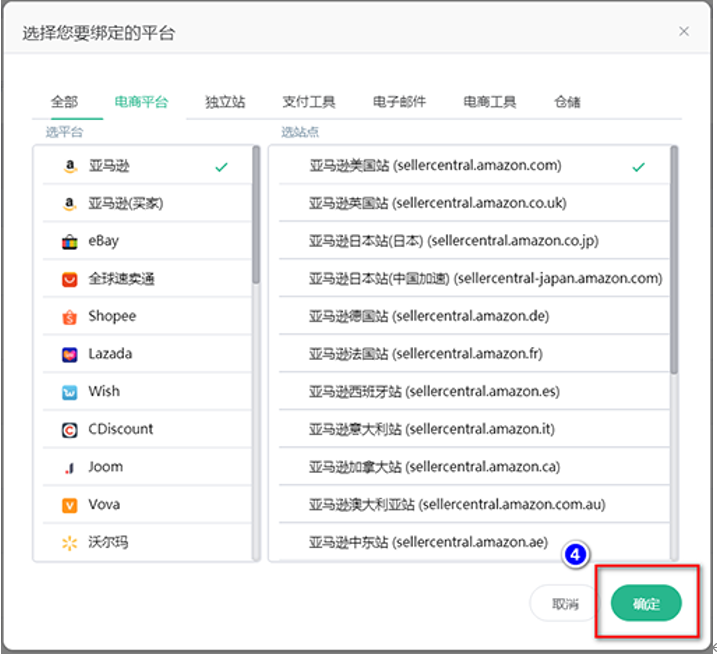Click the Amazon logo icon beside 亚马逊
717x655 pixels.
pos(70,166)
